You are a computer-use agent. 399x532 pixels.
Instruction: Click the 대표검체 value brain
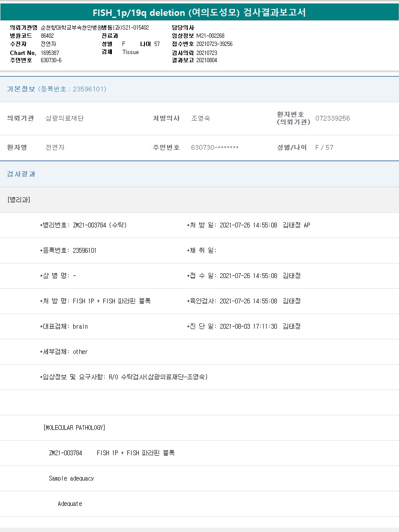pyautogui.click(x=80, y=326)
